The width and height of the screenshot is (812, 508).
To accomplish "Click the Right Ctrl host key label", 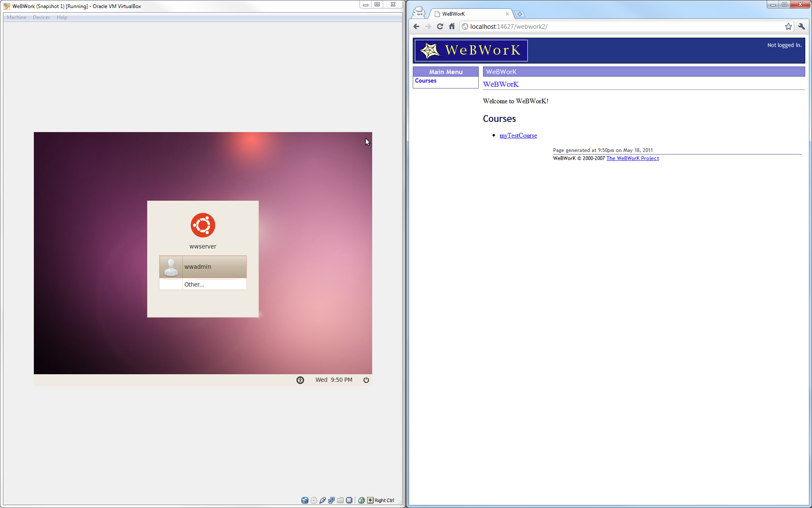I will point(384,500).
